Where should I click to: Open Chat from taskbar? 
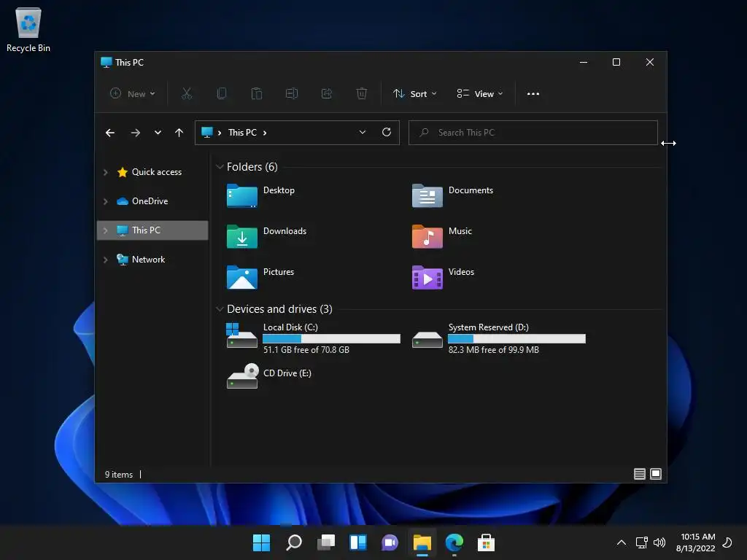[390, 542]
